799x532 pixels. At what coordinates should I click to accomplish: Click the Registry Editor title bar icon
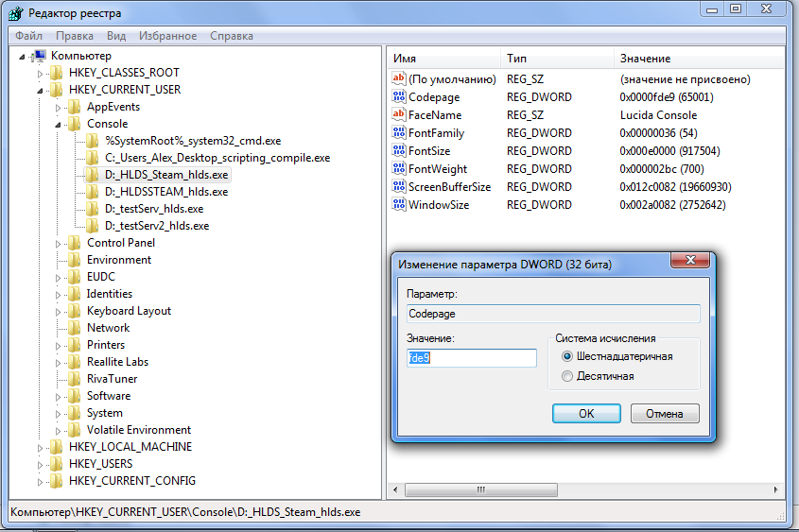pos(15,12)
